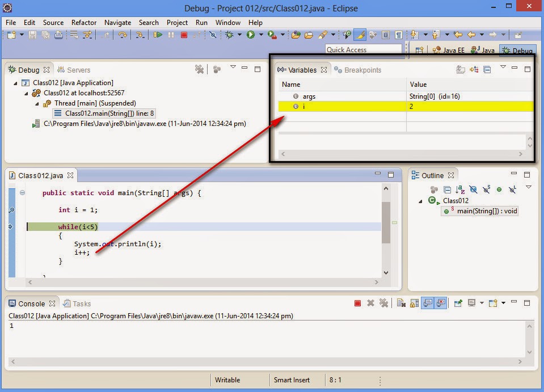Click the Print icon
This screenshot has height=392, width=544.
[59, 35]
